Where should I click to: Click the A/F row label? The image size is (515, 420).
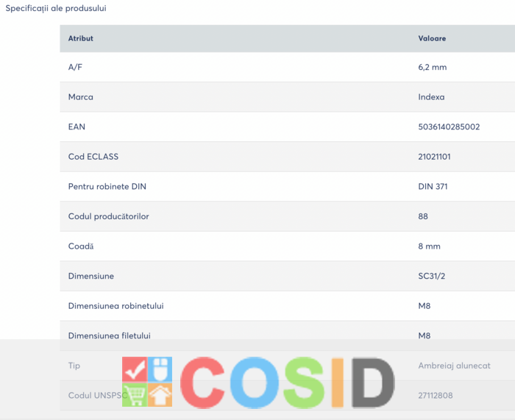75,68
